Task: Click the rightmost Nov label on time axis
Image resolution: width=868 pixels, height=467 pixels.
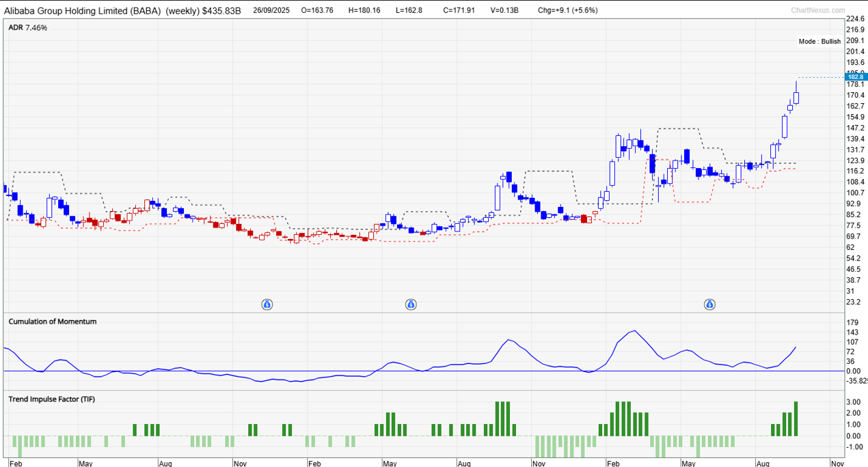Action: pos(837,464)
